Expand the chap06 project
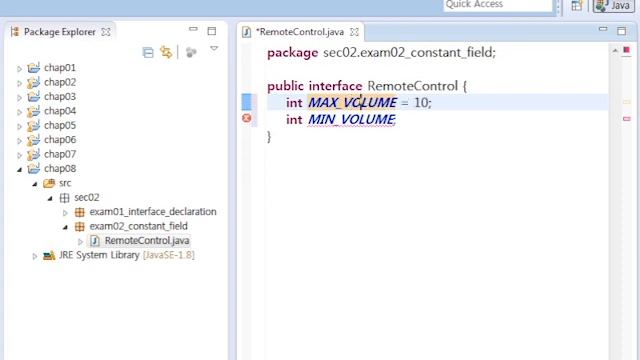 click(x=19, y=140)
